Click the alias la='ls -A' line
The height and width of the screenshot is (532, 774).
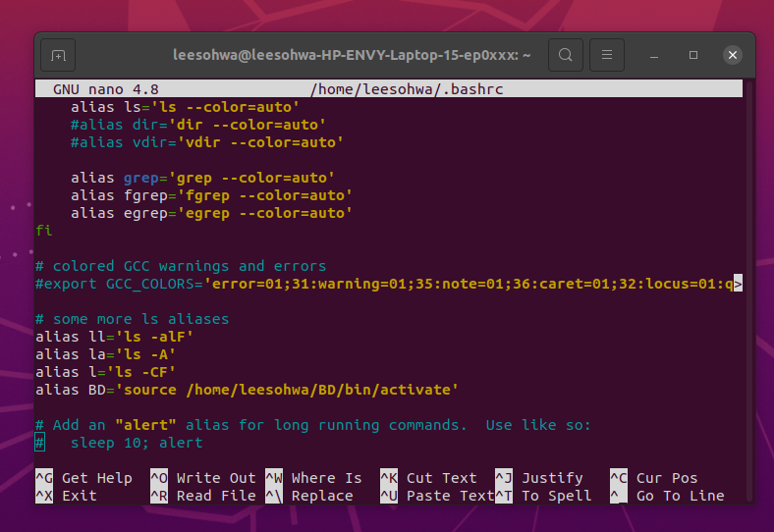(x=105, y=355)
